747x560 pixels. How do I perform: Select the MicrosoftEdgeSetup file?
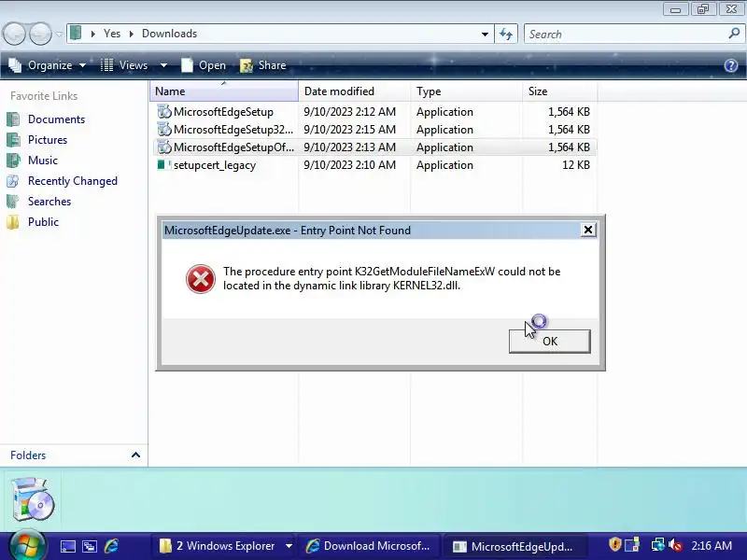[223, 112]
